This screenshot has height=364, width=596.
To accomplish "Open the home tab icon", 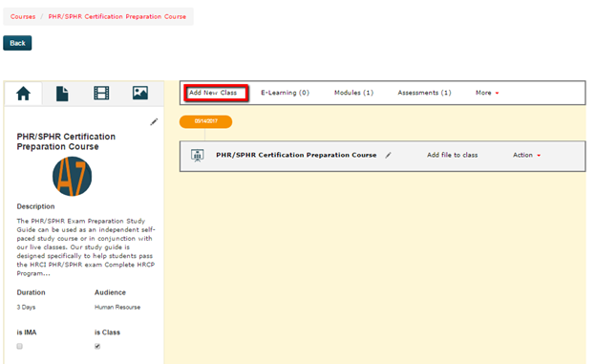I will (x=23, y=94).
